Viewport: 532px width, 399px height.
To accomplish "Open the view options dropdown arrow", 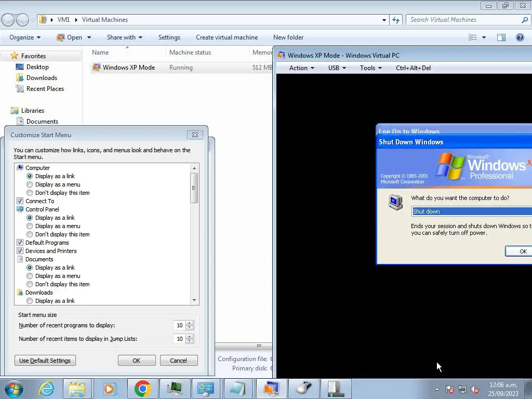I will 484,37.
